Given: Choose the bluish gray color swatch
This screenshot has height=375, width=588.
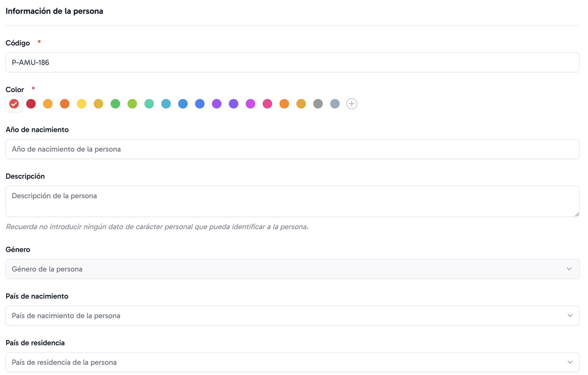Looking at the screenshot, I should (335, 104).
